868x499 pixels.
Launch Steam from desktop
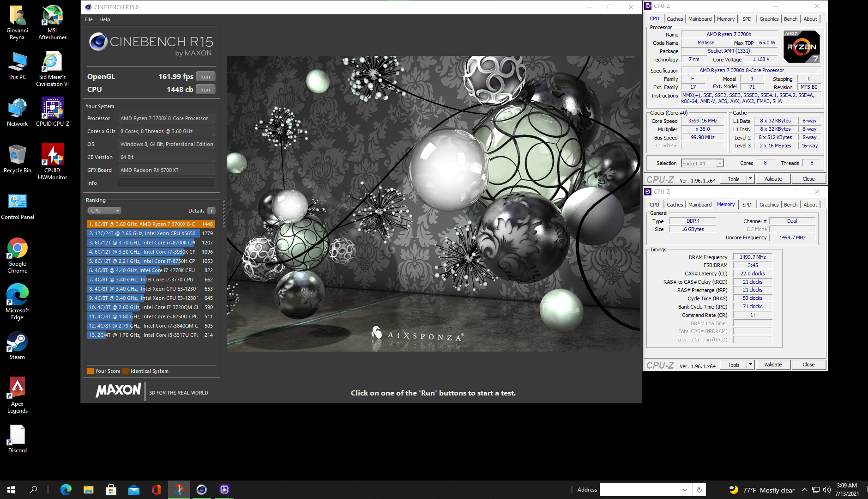(x=17, y=346)
